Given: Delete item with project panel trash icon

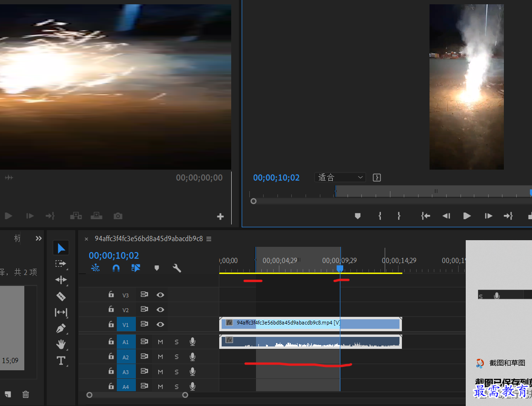Looking at the screenshot, I should pos(25,394).
